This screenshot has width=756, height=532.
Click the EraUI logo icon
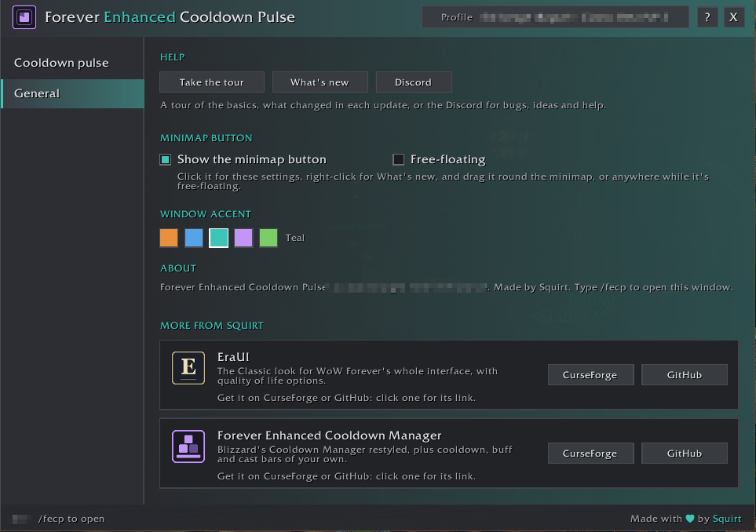click(x=188, y=368)
